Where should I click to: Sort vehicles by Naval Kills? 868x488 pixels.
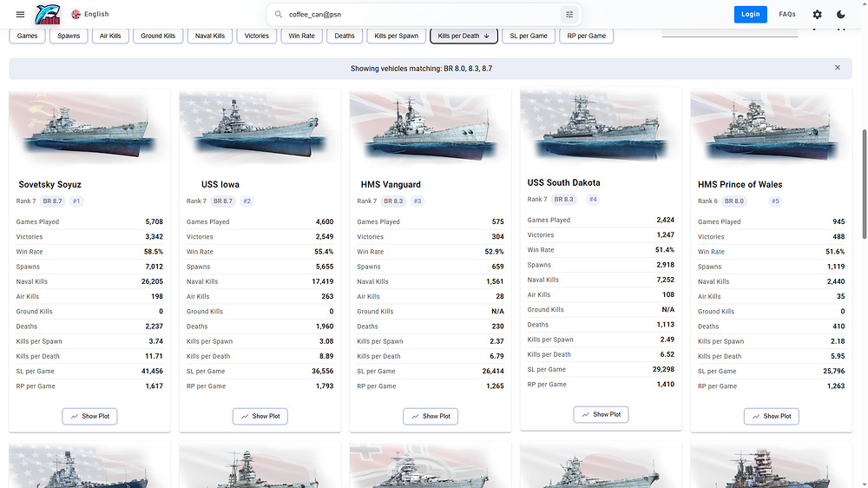click(210, 36)
